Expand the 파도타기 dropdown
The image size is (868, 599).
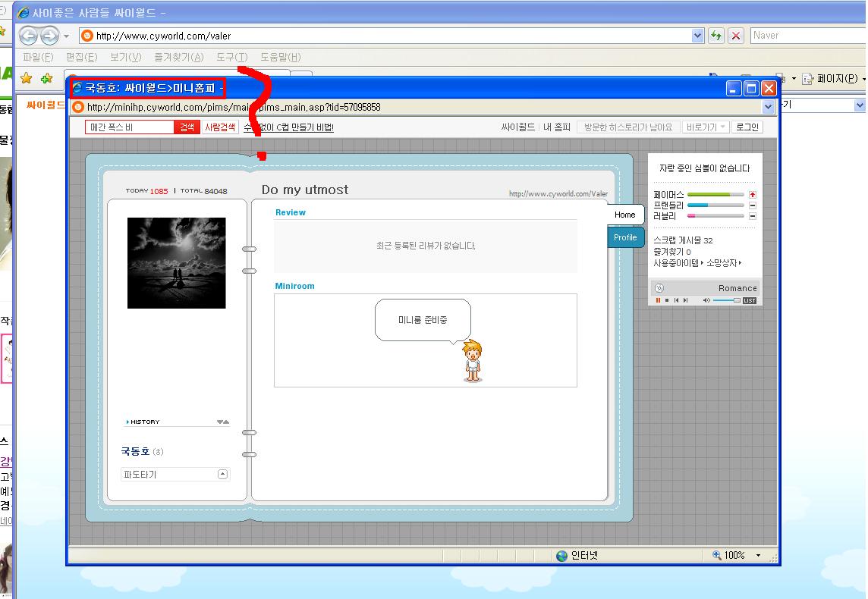coord(222,474)
